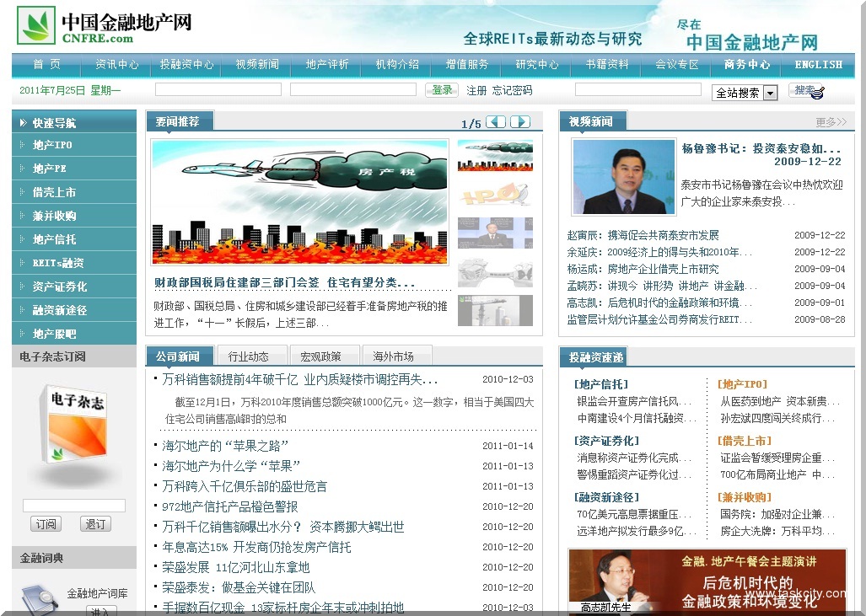Switch to the 海外市场 tab

click(394, 356)
